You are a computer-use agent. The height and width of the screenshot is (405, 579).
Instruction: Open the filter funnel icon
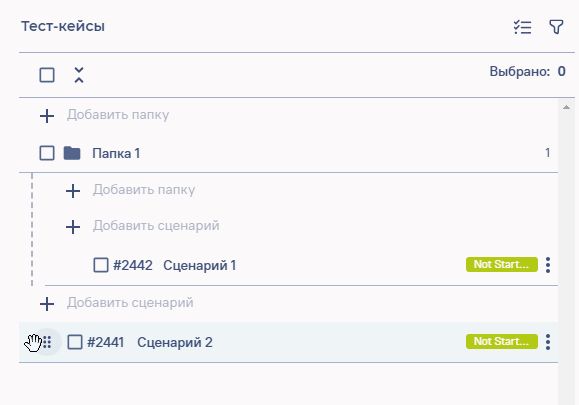(556, 27)
